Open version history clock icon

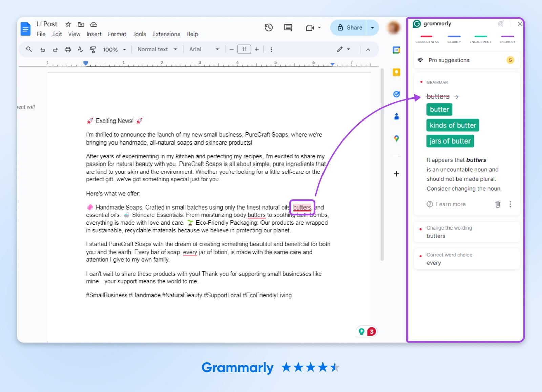pos(269,28)
